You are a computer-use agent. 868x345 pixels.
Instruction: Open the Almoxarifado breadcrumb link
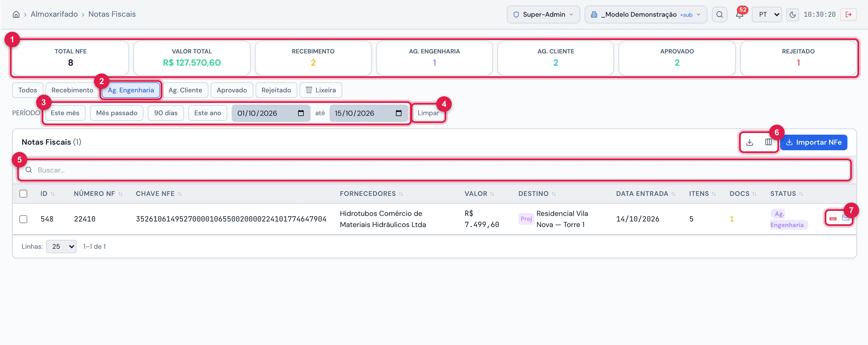54,14
